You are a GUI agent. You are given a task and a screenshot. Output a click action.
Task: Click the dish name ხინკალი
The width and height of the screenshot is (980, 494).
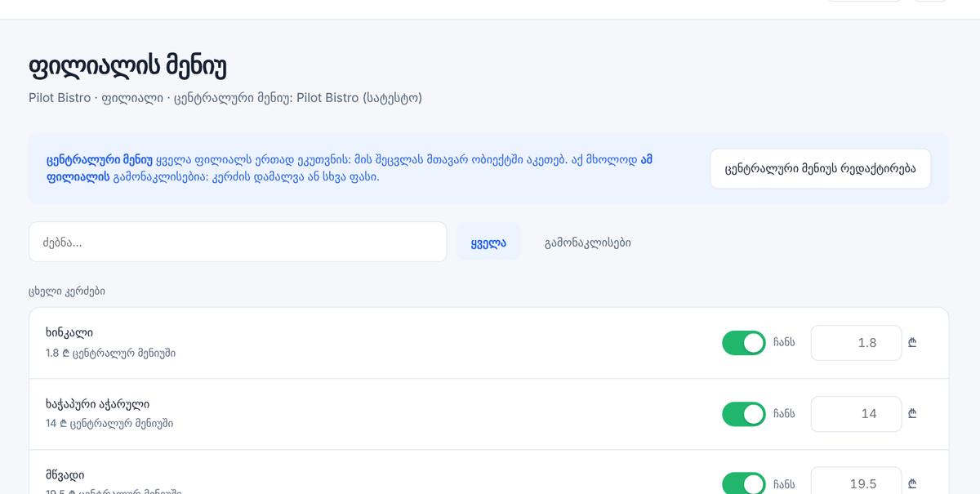pyautogui.click(x=69, y=333)
